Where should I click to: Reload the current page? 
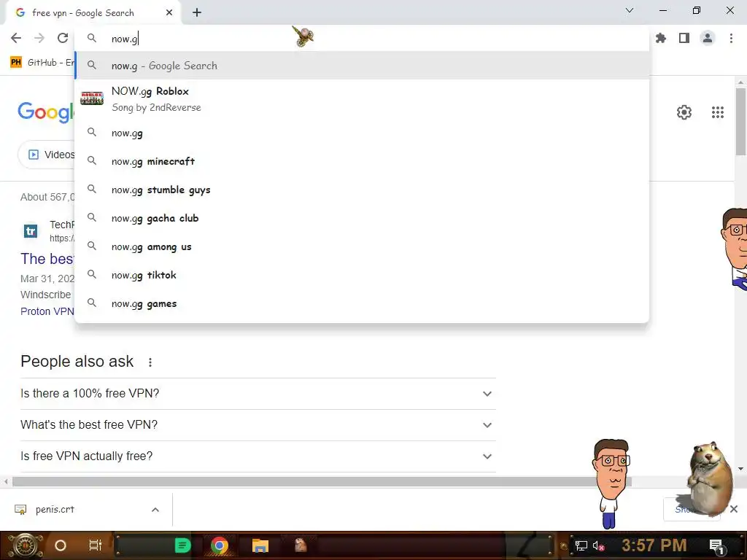point(63,38)
